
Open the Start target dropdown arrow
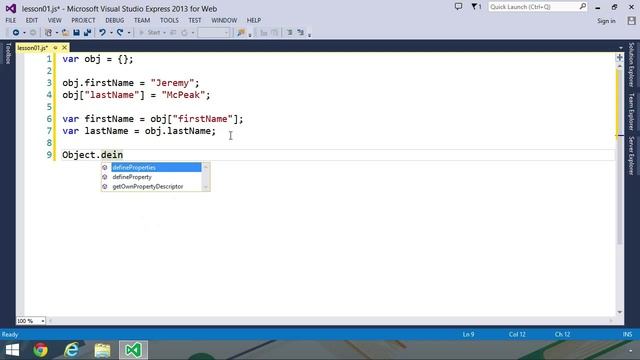coord(164,33)
